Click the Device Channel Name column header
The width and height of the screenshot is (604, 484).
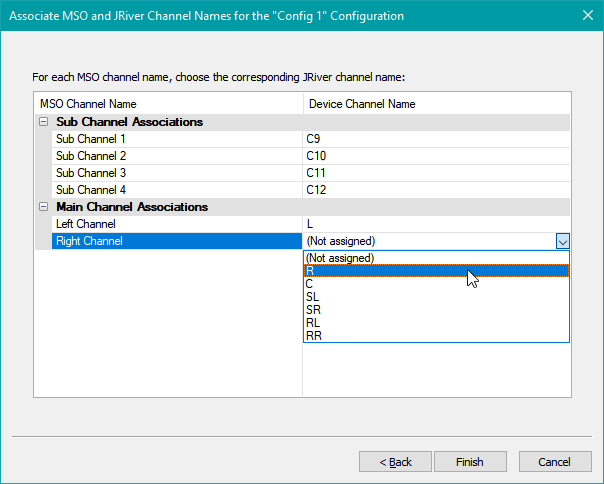[437, 104]
